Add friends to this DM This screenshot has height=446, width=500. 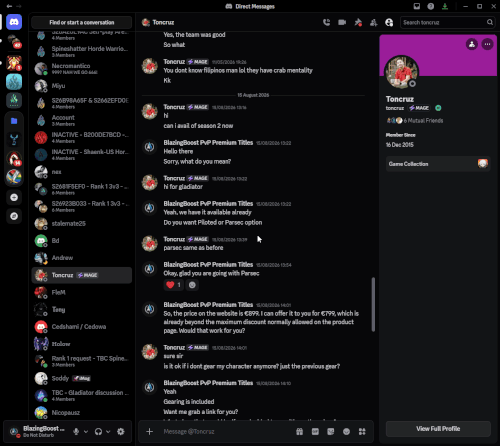pyautogui.click(x=374, y=22)
